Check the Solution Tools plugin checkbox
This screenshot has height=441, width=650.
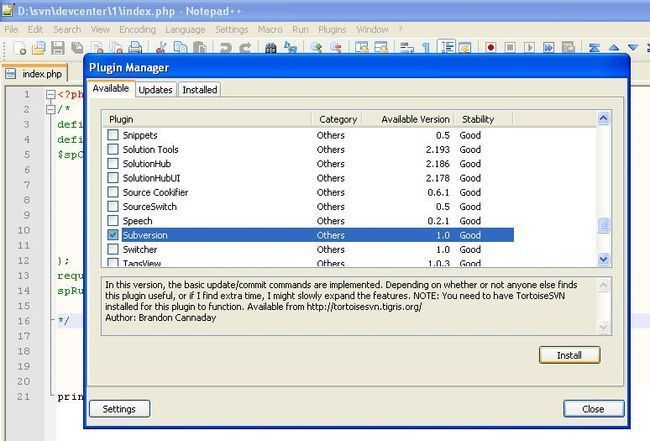[113, 149]
